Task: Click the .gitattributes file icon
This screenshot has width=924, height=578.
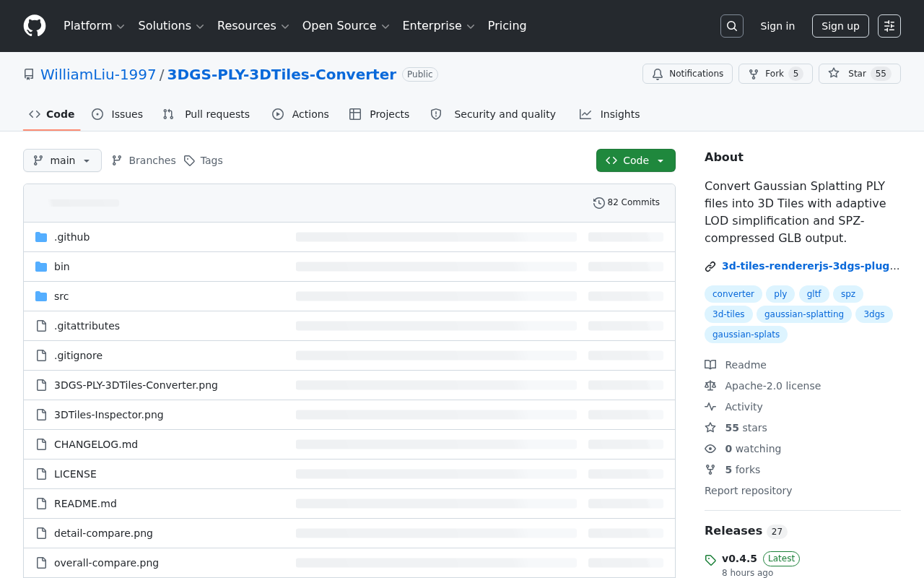Action: click(x=41, y=326)
